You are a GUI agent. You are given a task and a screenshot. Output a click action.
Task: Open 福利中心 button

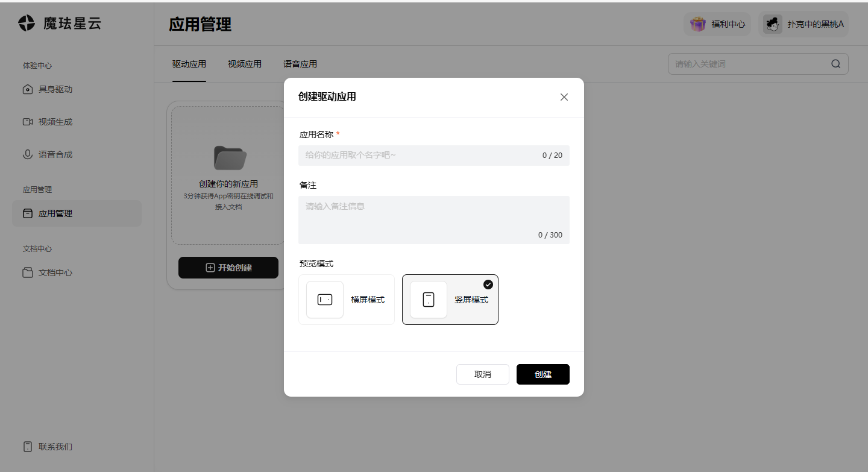(717, 24)
